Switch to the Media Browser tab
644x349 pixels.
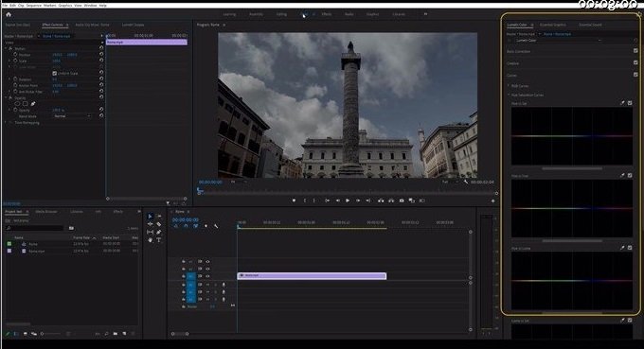point(46,212)
